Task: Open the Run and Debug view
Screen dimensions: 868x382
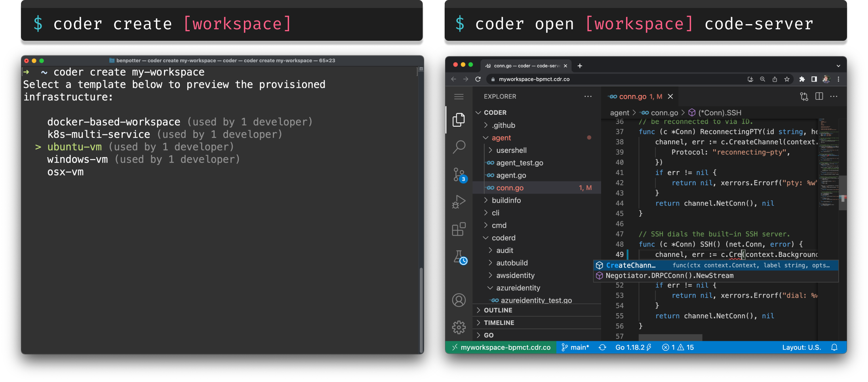Action: [x=459, y=201]
